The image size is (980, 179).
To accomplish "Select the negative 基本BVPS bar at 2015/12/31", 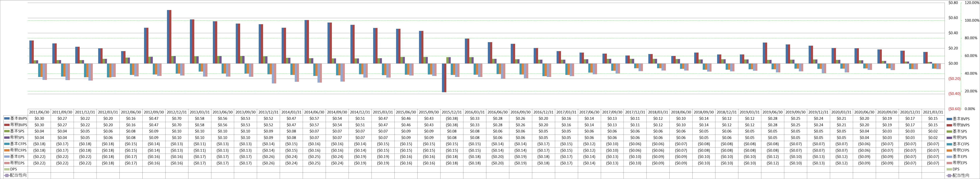I will click(x=443, y=78).
